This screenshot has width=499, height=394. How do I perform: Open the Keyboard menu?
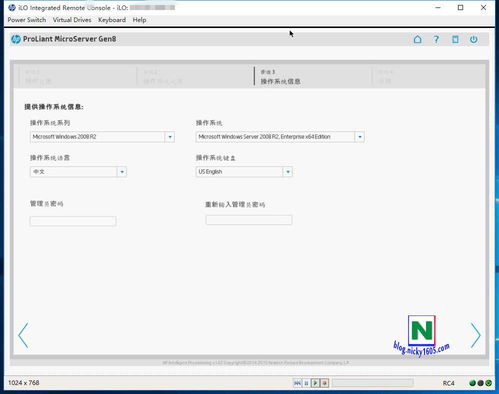pyautogui.click(x=112, y=20)
